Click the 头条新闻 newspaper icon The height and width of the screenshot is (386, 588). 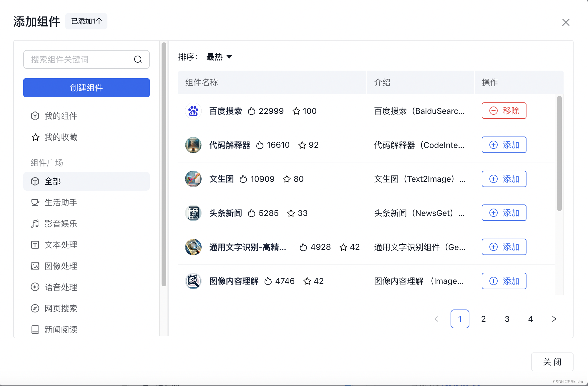(x=193, y=213)
